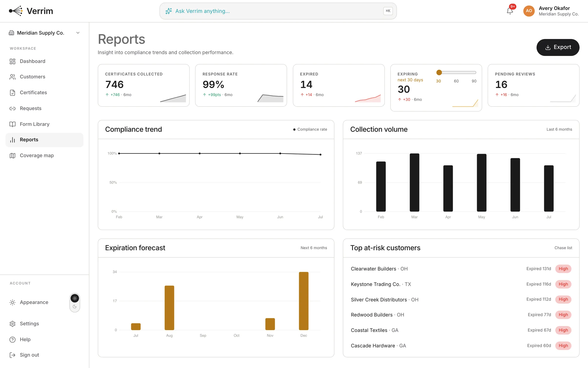Click the Certificates document icon

coord(12,92)
